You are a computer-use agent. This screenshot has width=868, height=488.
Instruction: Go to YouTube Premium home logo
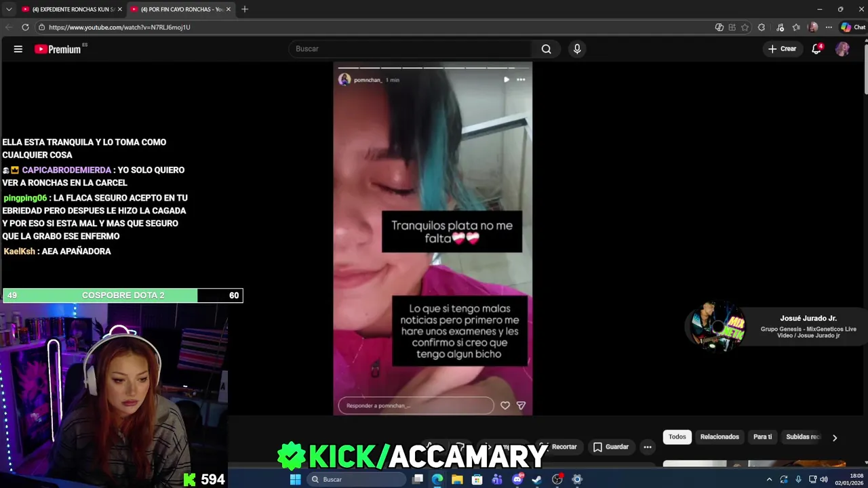58,49
